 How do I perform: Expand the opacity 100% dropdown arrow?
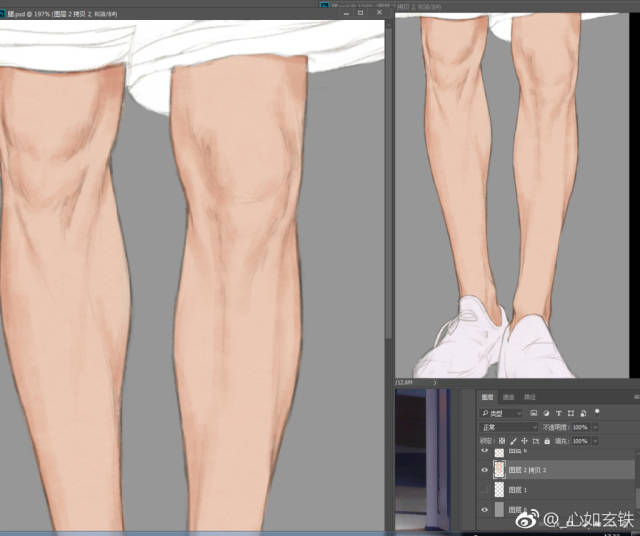click(597, 427)
